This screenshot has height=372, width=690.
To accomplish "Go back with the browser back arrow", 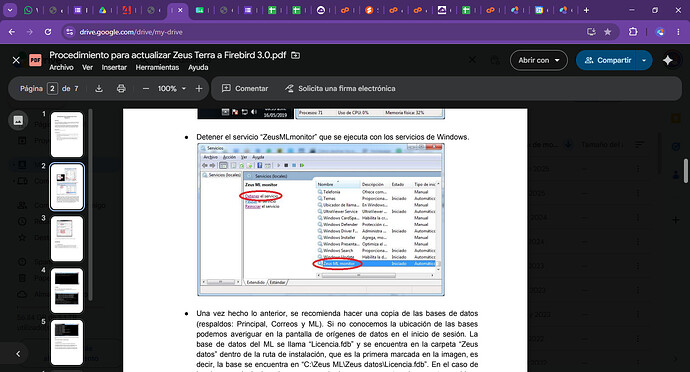I will click(x=12, y=32).
